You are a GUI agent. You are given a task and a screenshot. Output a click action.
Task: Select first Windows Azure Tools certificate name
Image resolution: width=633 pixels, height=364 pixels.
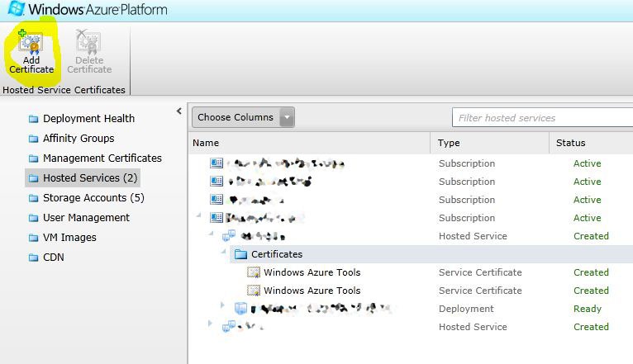pos(312,272)
